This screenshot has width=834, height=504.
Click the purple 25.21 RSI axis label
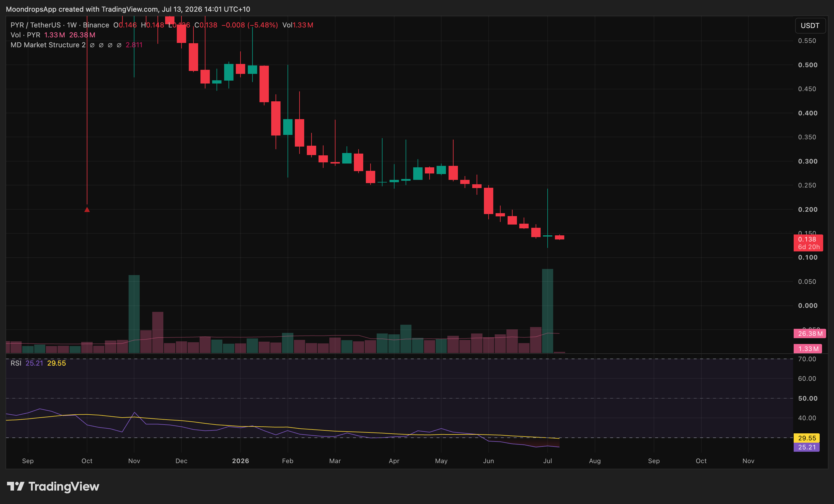[807, 447]
